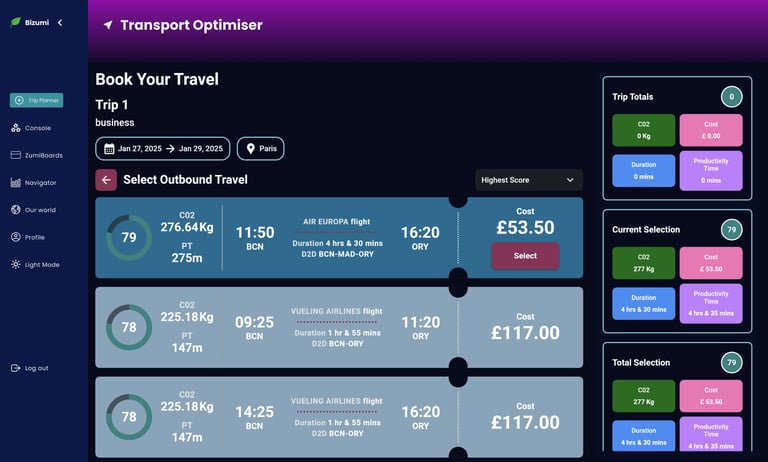Collapse the sidebar with the chevron
This screenshot has height=462, width=768.
click(60, 22)
